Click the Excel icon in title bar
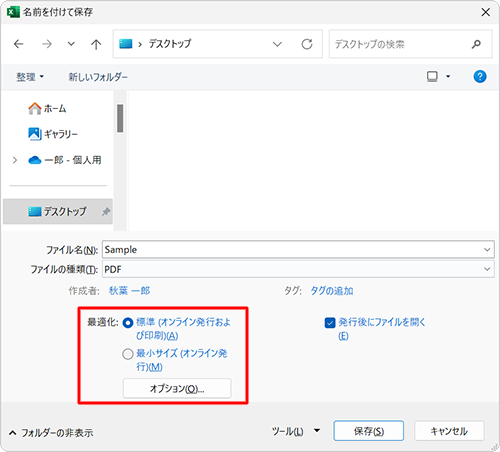Viewport: 500px width, 452px height. tap(13, 12)
